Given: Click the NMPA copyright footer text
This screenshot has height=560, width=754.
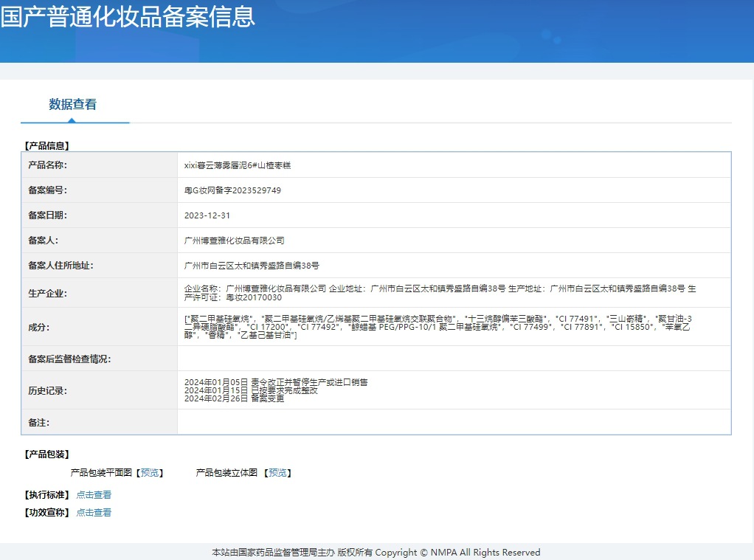Looking at the screenshot, I should (x=376, y=553).
